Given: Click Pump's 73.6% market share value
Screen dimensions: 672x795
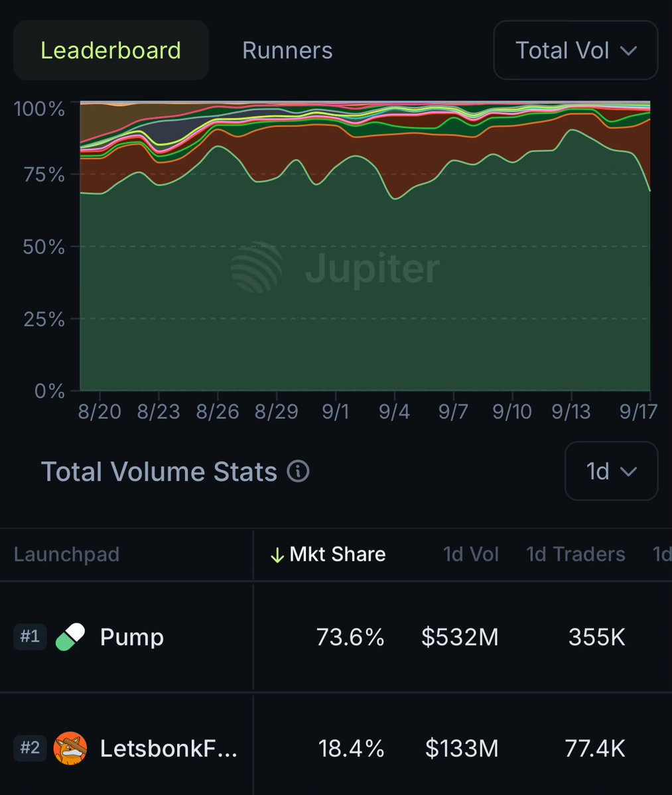Looking at the screenshot, I should [x=350, y=637].
